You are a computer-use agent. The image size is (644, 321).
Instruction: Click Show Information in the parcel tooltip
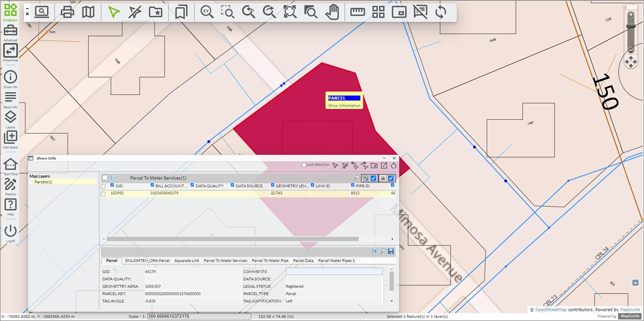(x=344, y=106)
